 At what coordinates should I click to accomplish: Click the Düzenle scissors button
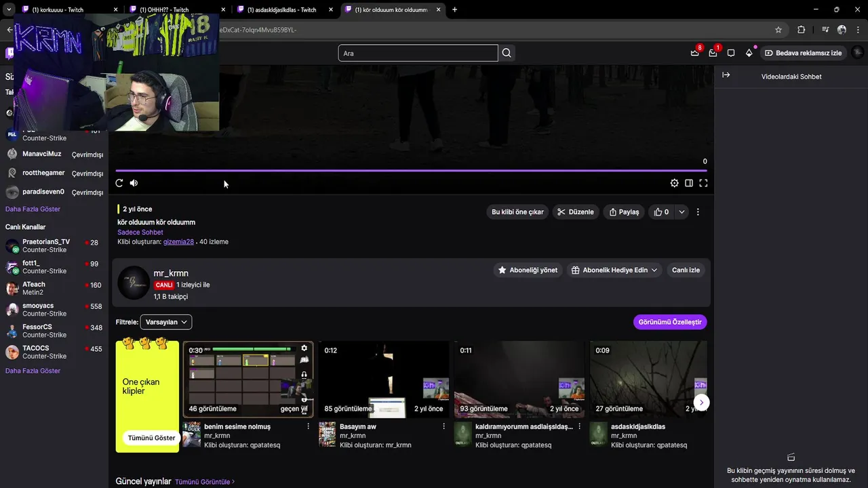pos(575,212)
